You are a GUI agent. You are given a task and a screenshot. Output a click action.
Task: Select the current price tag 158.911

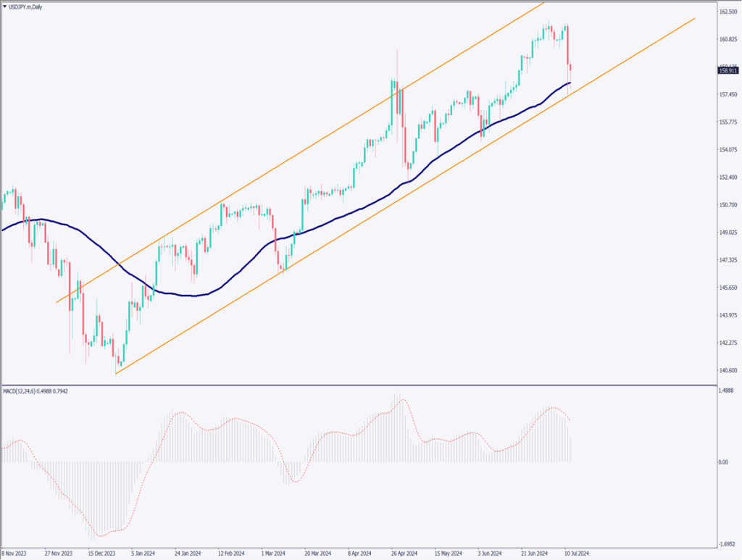[x=728, y=70]
